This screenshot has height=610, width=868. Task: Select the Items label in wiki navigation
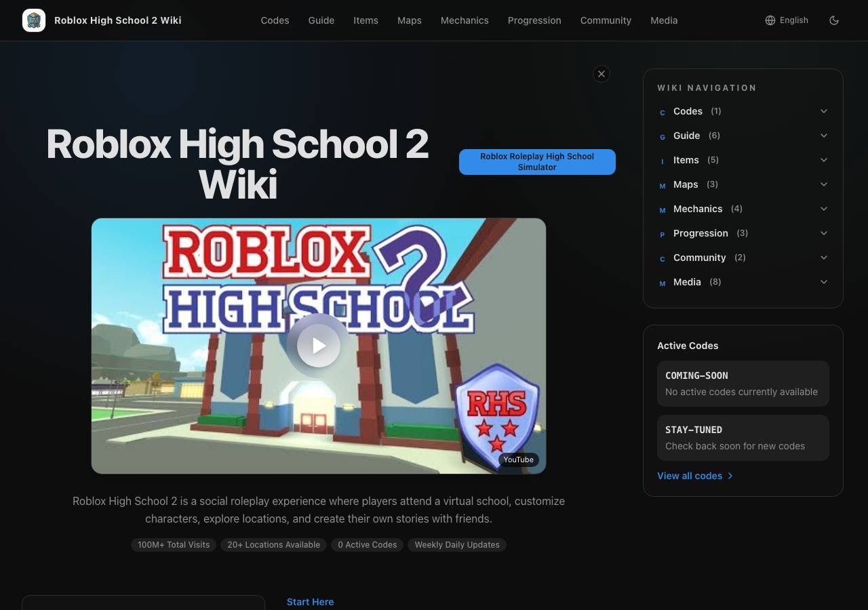tap(686, 160)
